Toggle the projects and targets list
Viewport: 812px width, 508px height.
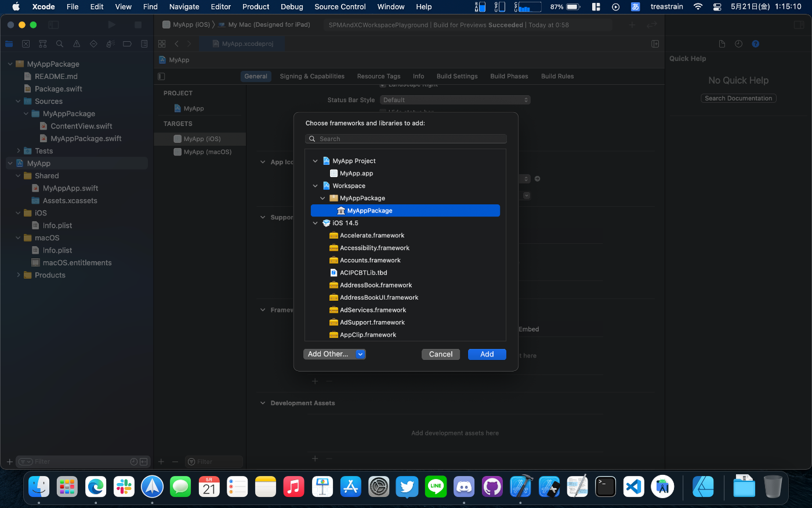[161, 77]
